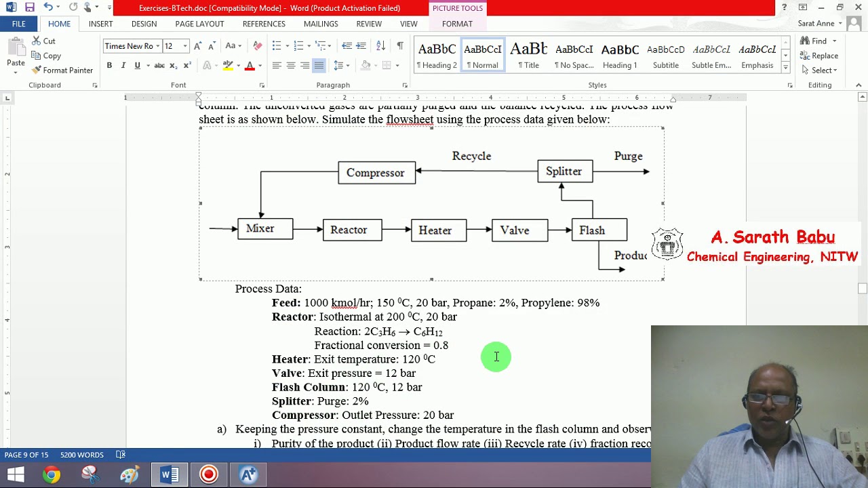Toggle Show/Hide paragraph marks

pos(400,45)
